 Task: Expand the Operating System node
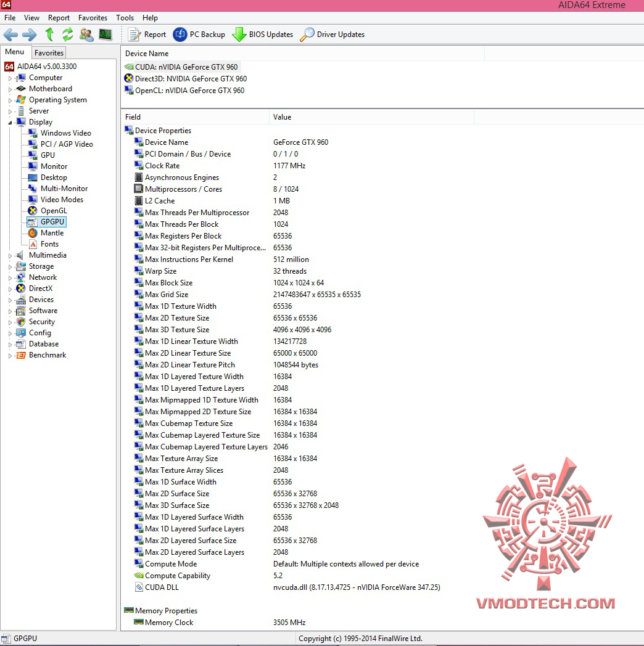(10, 100)
